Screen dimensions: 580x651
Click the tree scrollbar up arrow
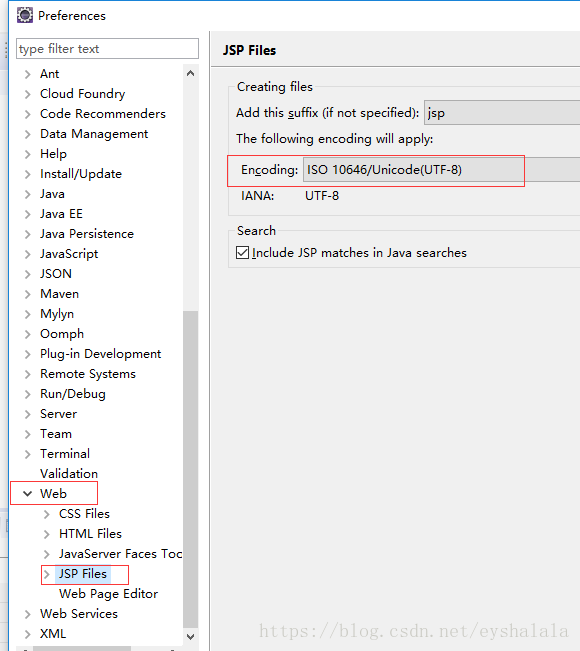coord(191,73)
